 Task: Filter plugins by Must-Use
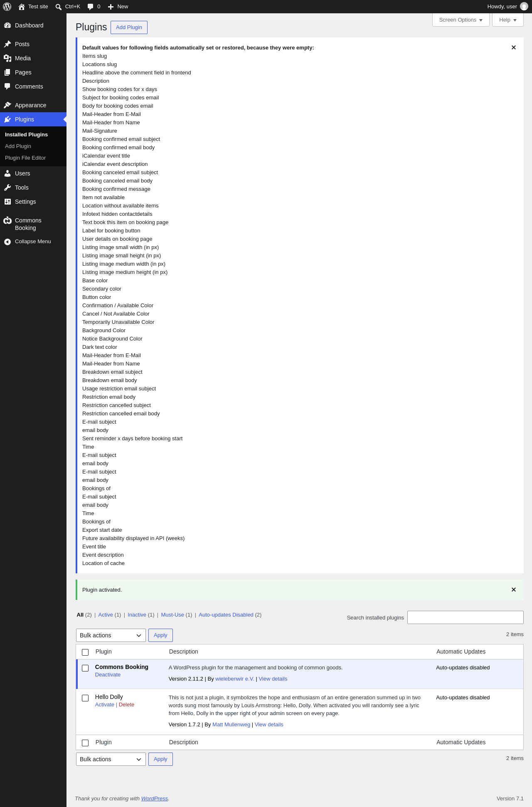(172, 615)
